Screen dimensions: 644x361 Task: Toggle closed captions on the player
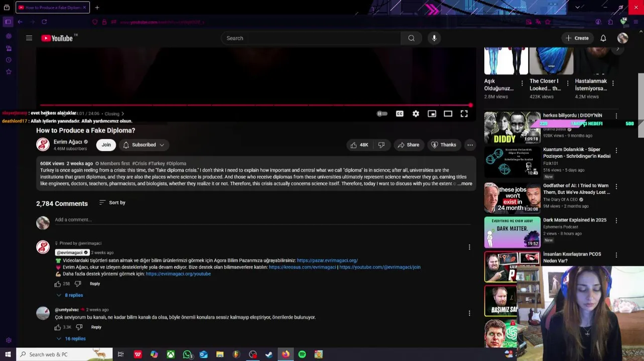click(x=400, y=114)
